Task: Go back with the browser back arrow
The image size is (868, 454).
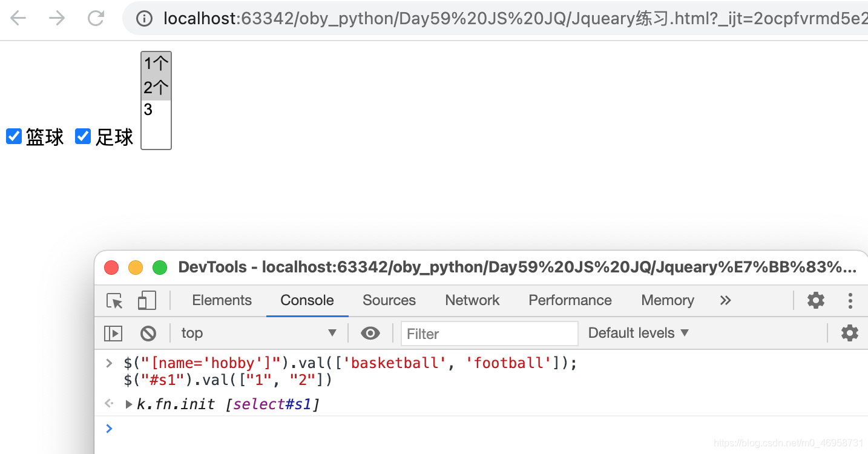Action: [x=18, y=19]
